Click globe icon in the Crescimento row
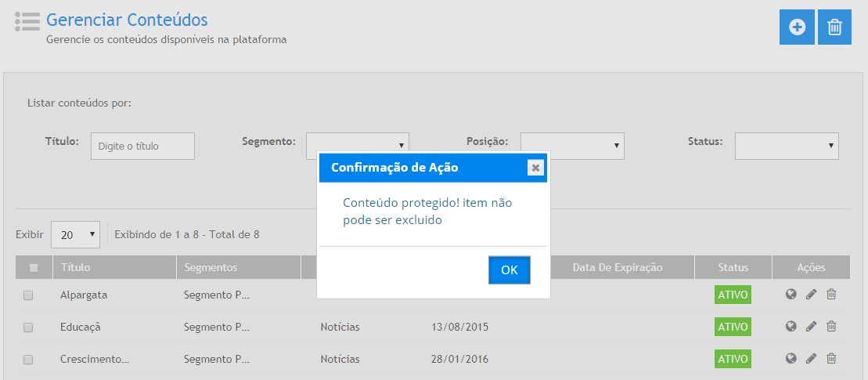Image resolution: width=868 pixels, height=380 pixels. point(791,359)
